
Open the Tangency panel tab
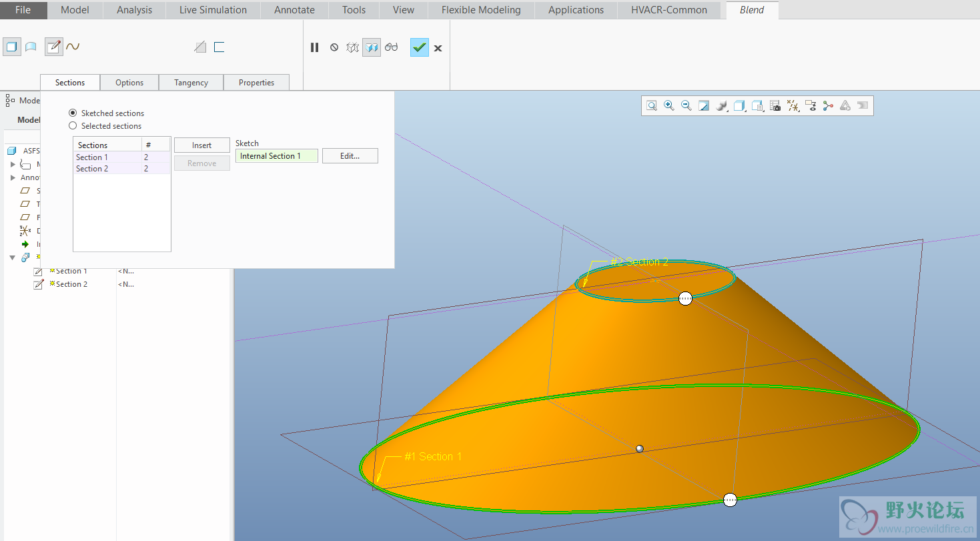pyautogui.click(x=191, y=83)
